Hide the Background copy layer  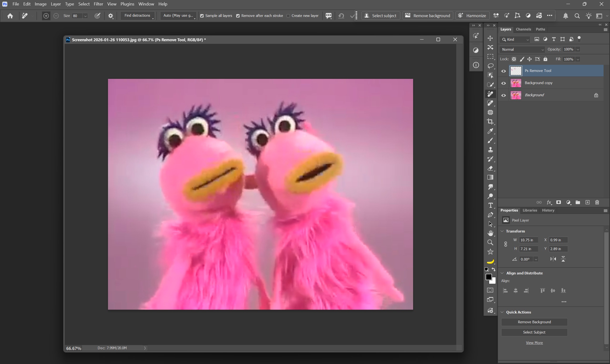tap(503, 83)
